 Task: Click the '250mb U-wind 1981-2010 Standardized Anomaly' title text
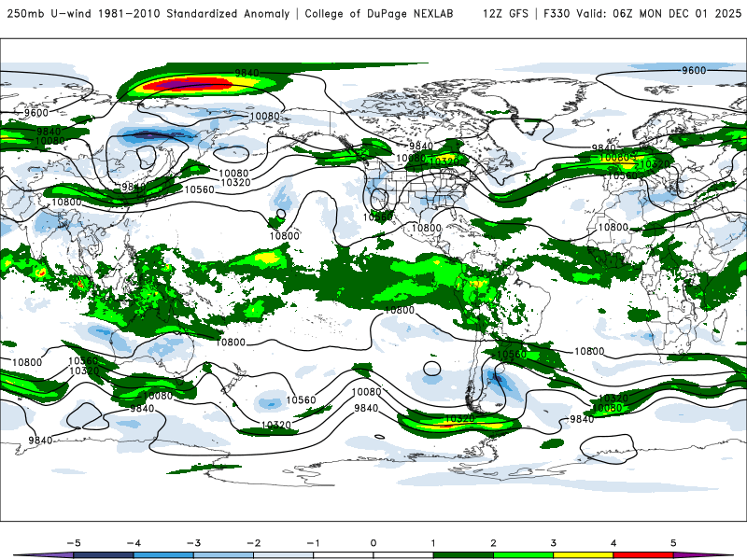(148, 14)
